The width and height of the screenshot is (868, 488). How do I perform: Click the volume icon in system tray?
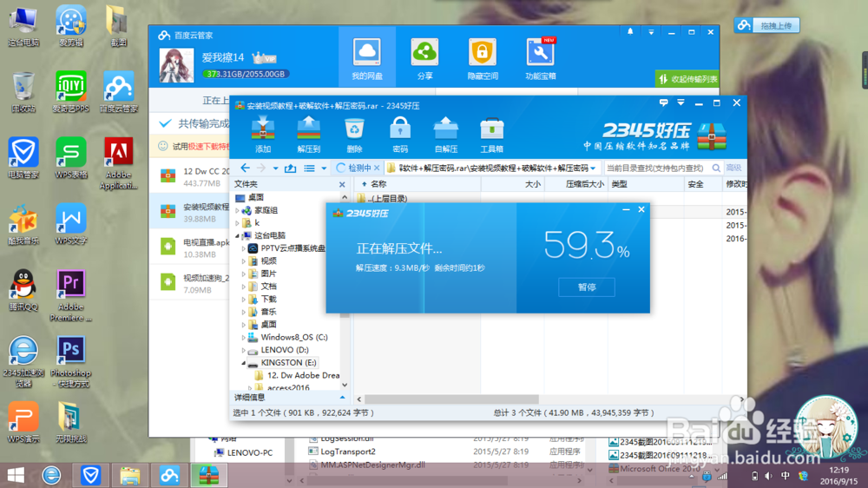click(x=768, y=476)
